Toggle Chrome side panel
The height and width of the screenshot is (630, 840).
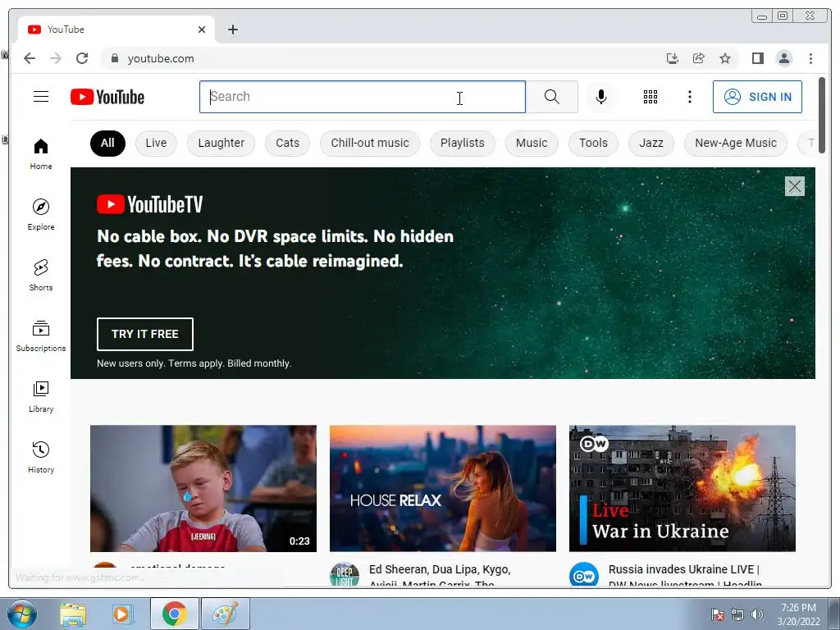click(x=757, y=58)
